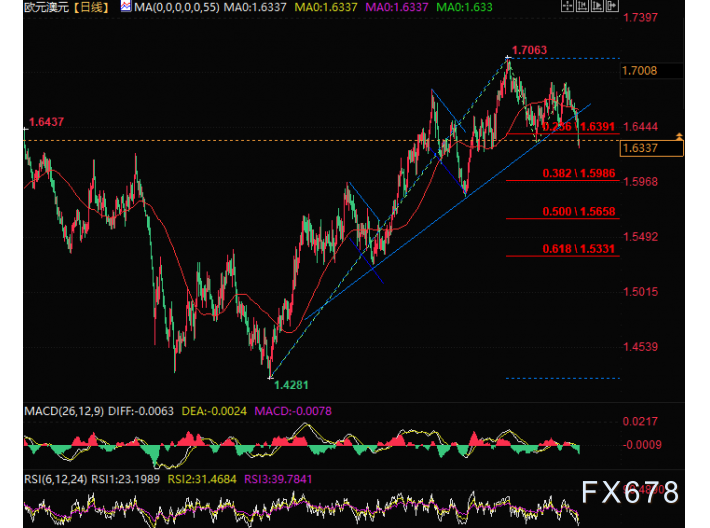Click the 1.5968 axis price label
This screenshot has width=710, height=528.
pos(640,182)
